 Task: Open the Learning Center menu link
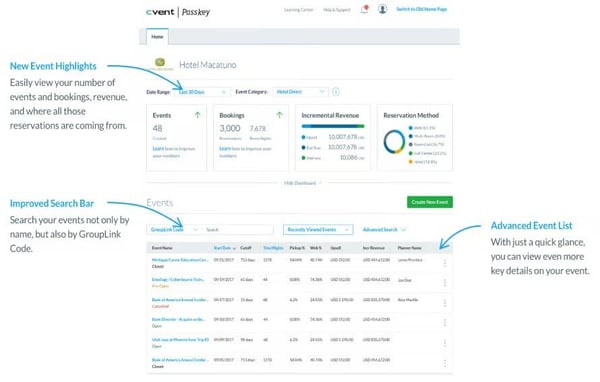pos(298,10)
